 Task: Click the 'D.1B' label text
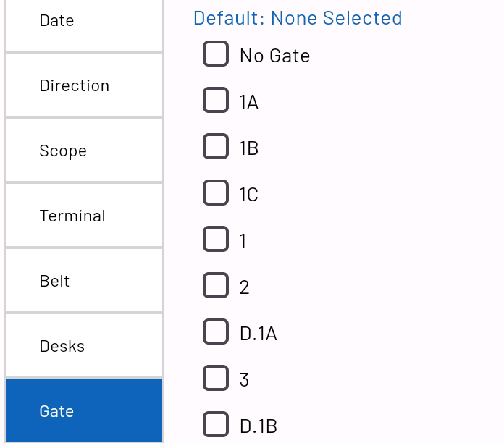tap(259, 426)
